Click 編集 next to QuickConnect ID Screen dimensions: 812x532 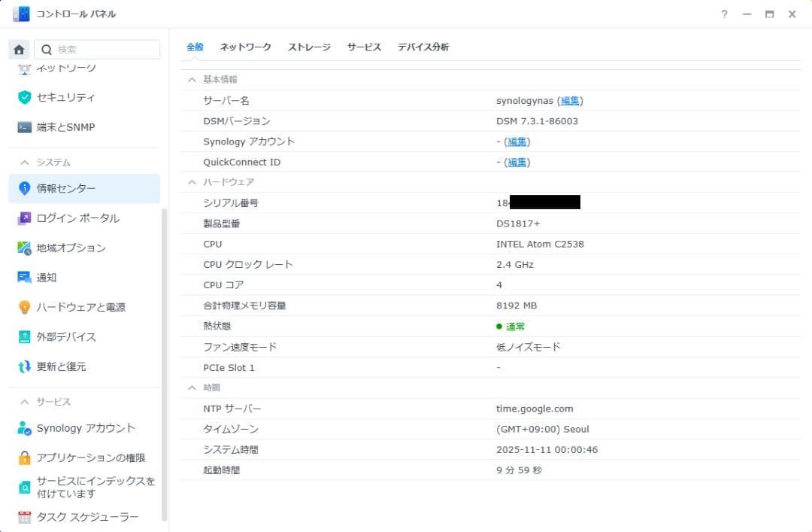click(517, 162)
